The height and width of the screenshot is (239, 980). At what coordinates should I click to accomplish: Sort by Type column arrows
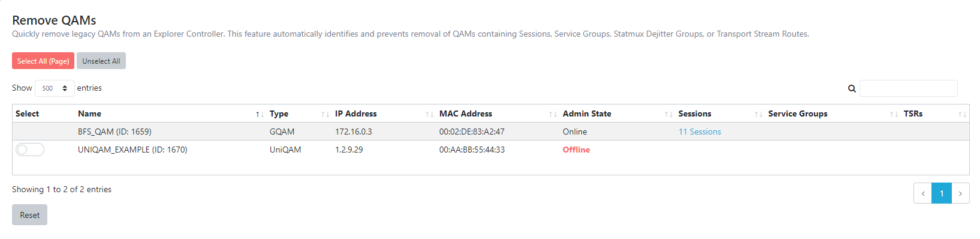pos(325,114)
